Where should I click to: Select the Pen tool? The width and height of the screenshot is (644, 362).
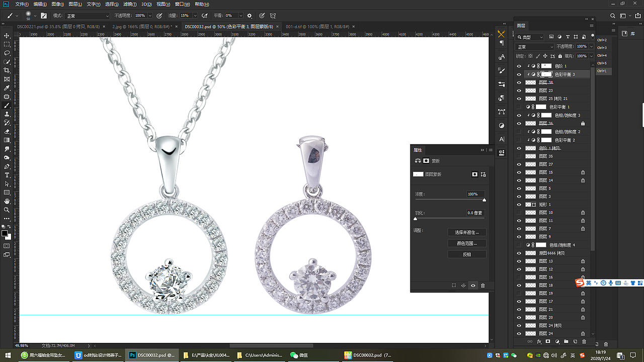[7, 166]
